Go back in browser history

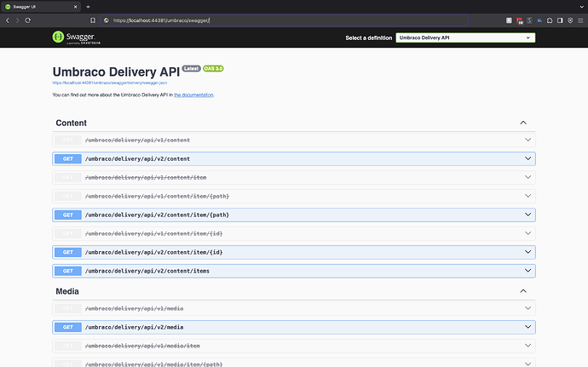coord(8,20)
